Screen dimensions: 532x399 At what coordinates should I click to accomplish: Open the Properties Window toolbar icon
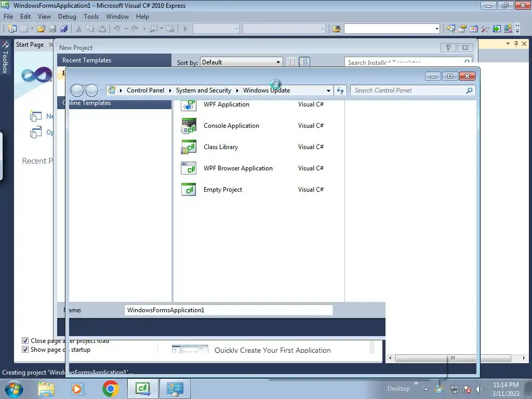click(462, 29)
